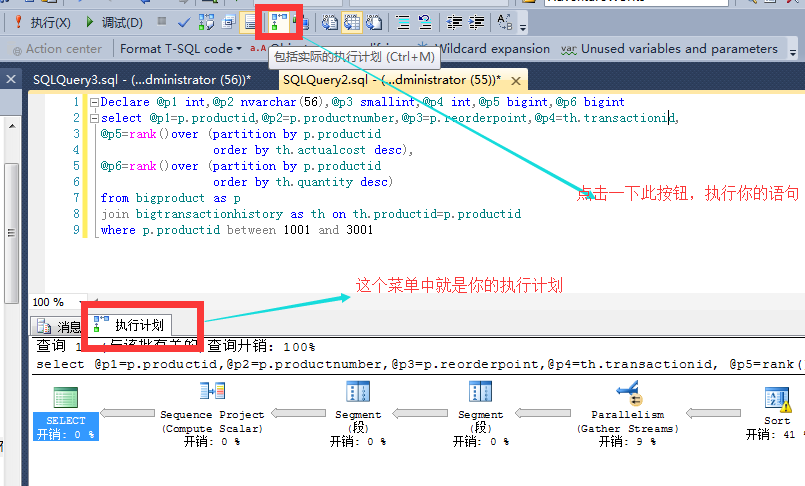
Task: Select the Results to Text icon
Action: [330, 22]
